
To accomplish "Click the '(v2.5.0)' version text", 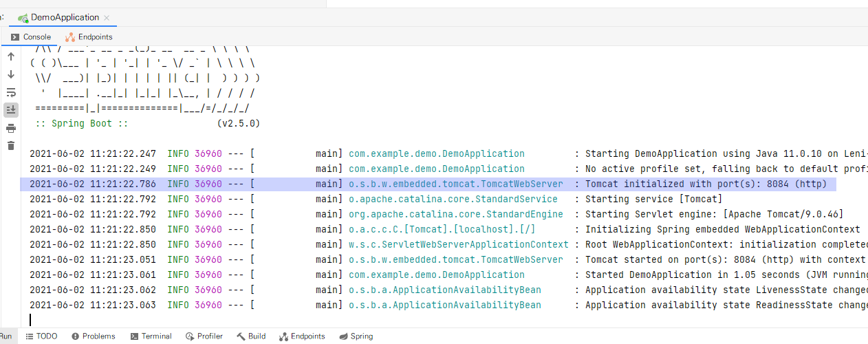I will pyautogui.click(x=238, y=123).
